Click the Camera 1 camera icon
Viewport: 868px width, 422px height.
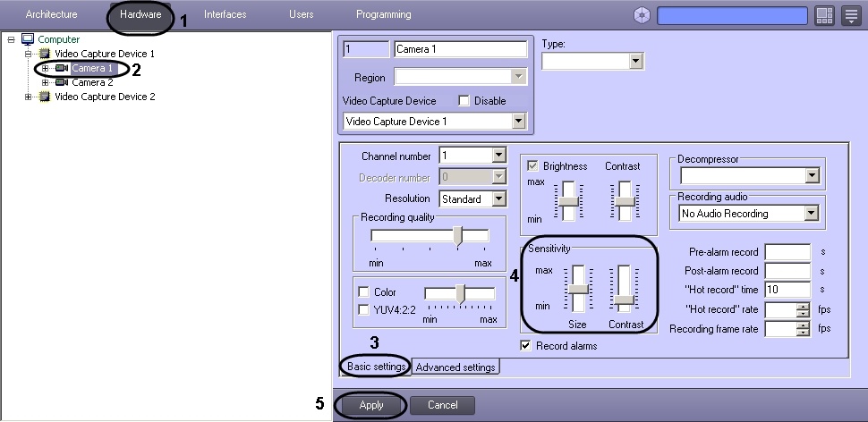point(62,68)
